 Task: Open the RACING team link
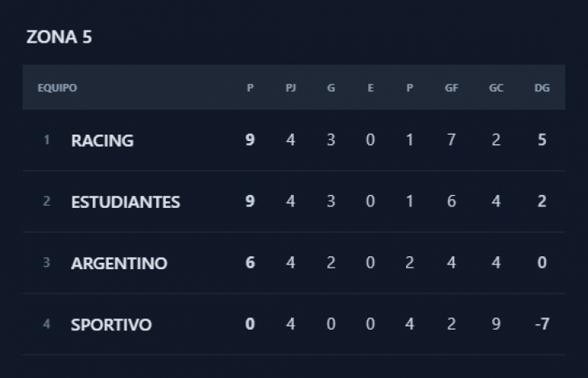point(102,140)
